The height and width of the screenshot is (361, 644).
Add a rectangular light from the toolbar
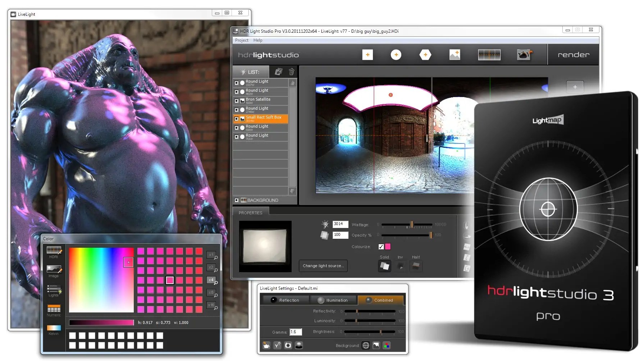pos(367,55)
